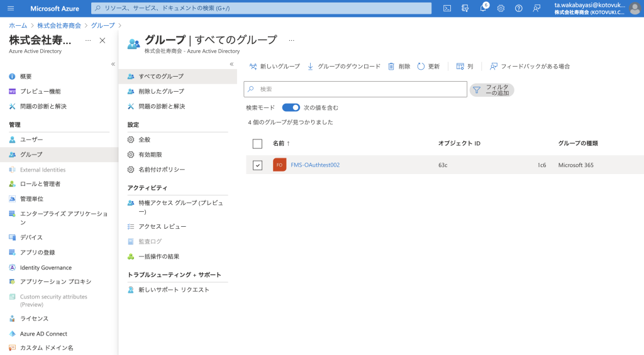Collapse the groups sub-menu pane
The height and width of the screenshot is (355, 644).
coord(231,64)
